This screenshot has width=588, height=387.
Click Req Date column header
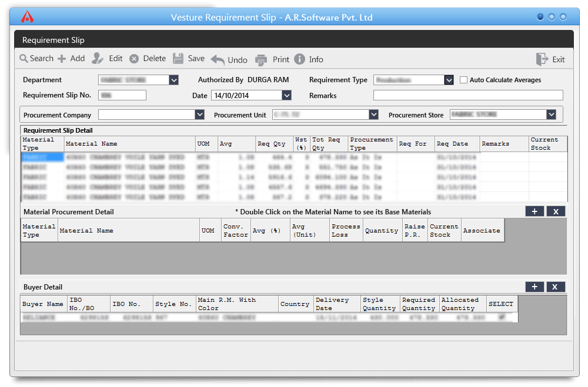pos(457,144)
